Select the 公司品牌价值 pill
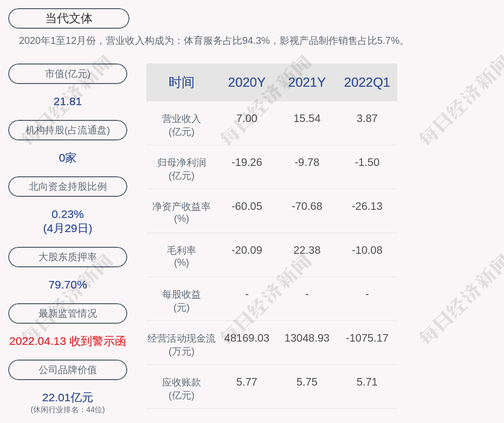Image resolution: width=504 pixels, height=423 pixels. (x=68, y=370)
